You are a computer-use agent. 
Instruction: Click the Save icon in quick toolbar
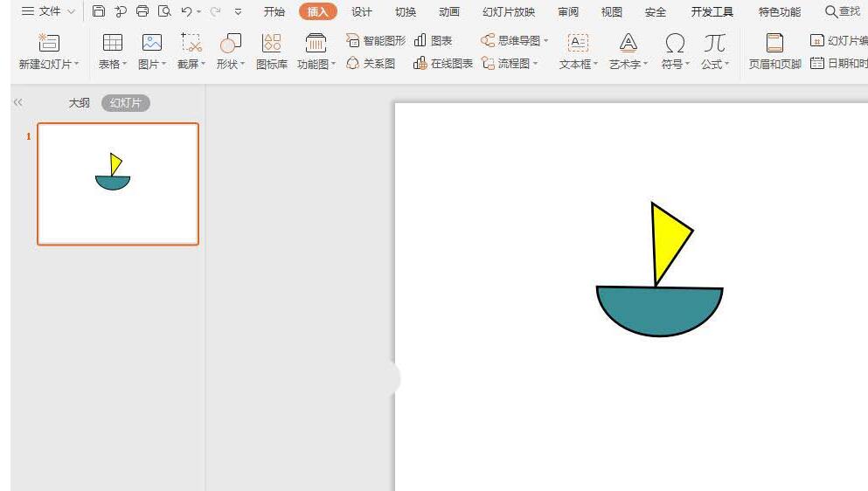click(x=99, y=11)
